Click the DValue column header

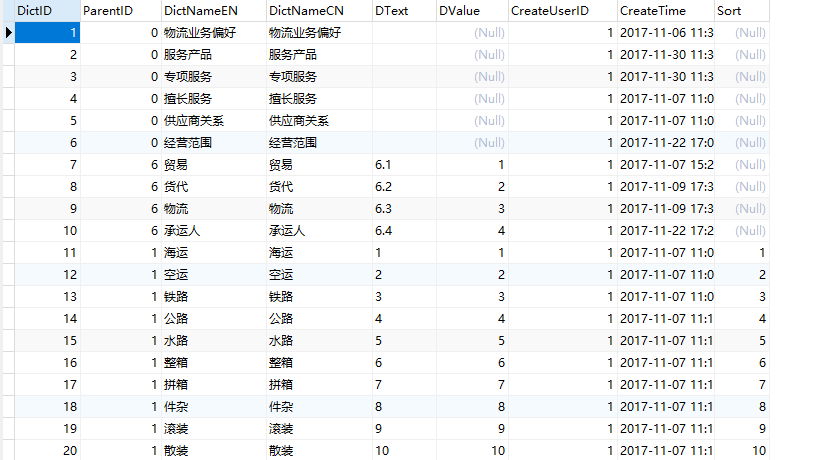tap(472, 11)
